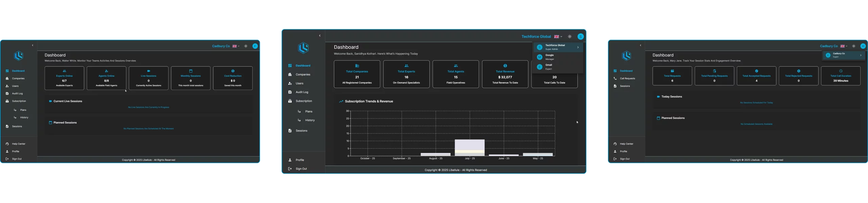The height and width of the screenshot is (203, 868).
Task: Click the Total Revenue dollar icon
Action: (x=505, y=66)
